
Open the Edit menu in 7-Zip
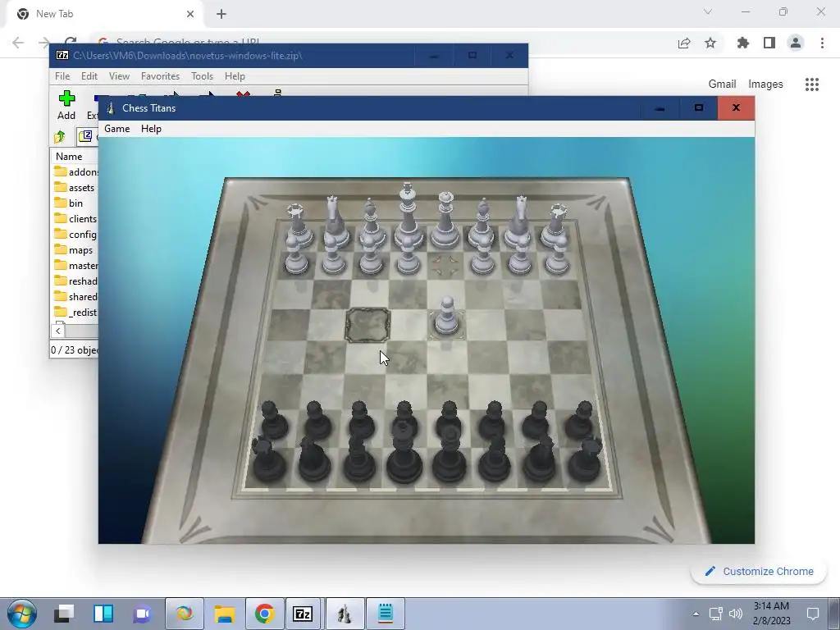tap(89, 76)
